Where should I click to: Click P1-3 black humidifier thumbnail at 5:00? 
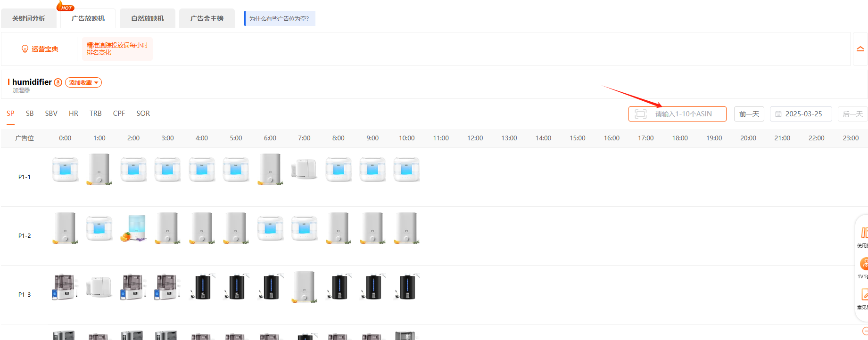pyautogui.click(x=236, y=287)
